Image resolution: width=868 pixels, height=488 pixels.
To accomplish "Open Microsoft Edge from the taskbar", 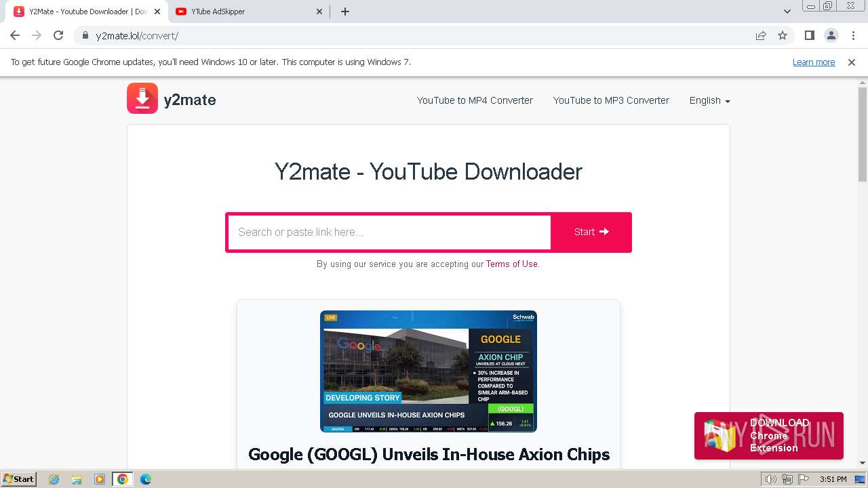I will click(146, 479).
